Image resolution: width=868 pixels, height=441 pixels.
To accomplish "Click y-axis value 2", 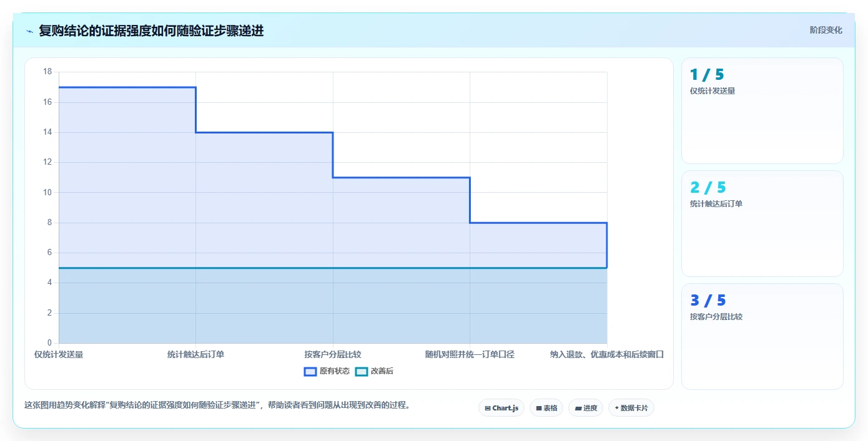I will pos(49,313).
